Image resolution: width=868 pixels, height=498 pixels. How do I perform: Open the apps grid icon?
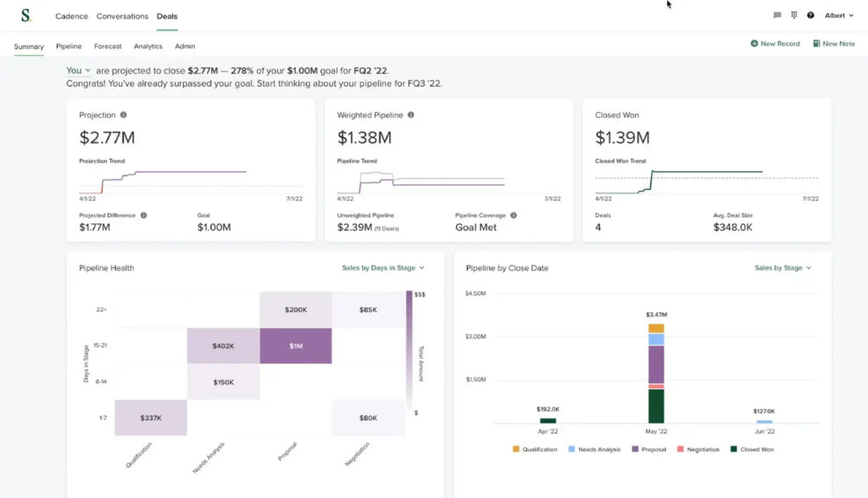[793, 15]
